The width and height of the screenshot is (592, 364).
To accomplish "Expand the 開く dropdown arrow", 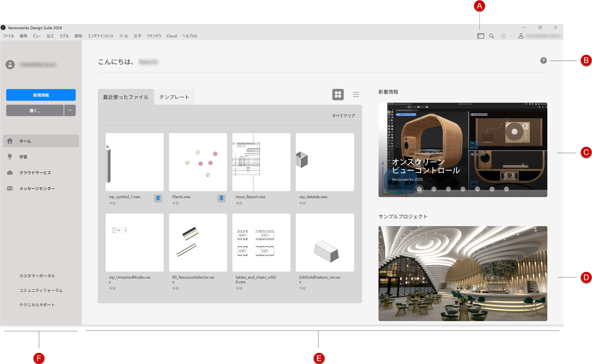I will [x=70, y=110].
